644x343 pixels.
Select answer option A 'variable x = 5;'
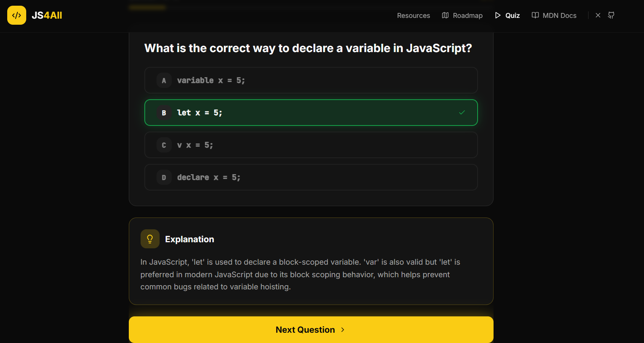click(311, 80)
